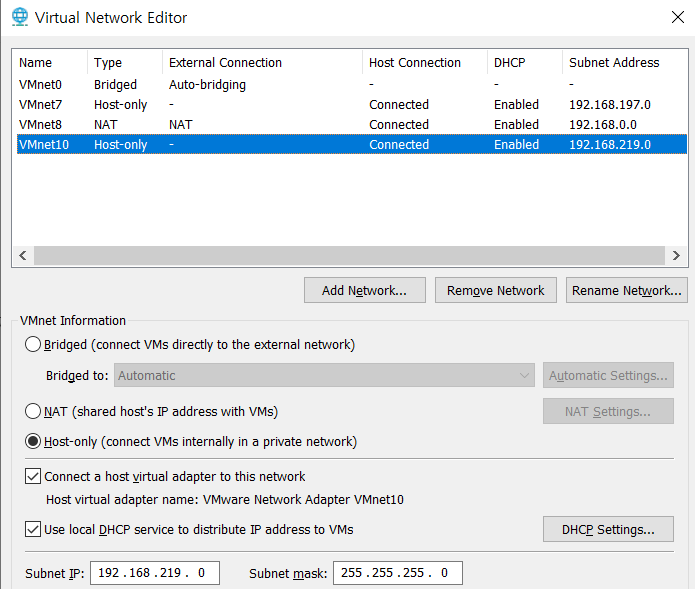Select the VMnet10 network row
This screenshot has width=695, height=589.
click(352, 144)
